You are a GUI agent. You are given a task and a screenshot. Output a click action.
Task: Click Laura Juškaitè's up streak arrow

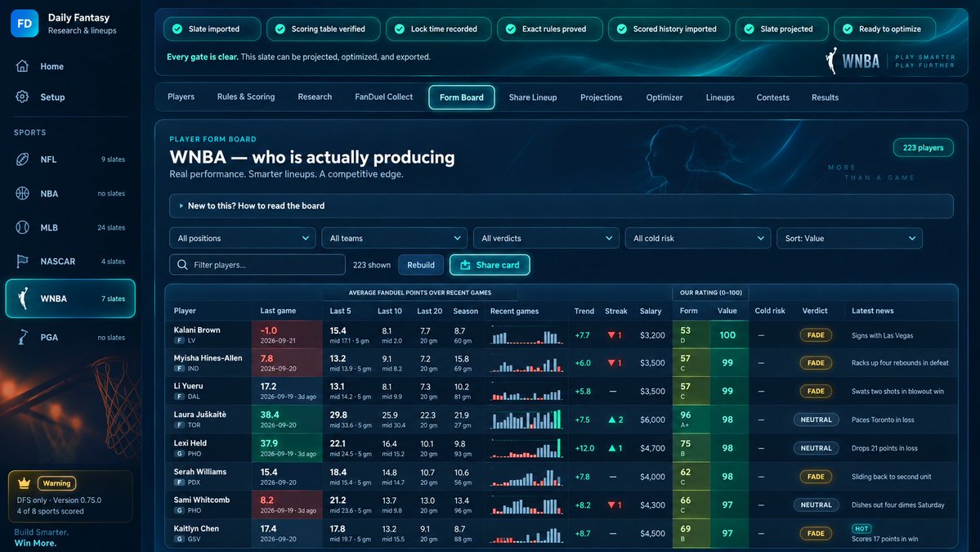[x=612, y=420]
